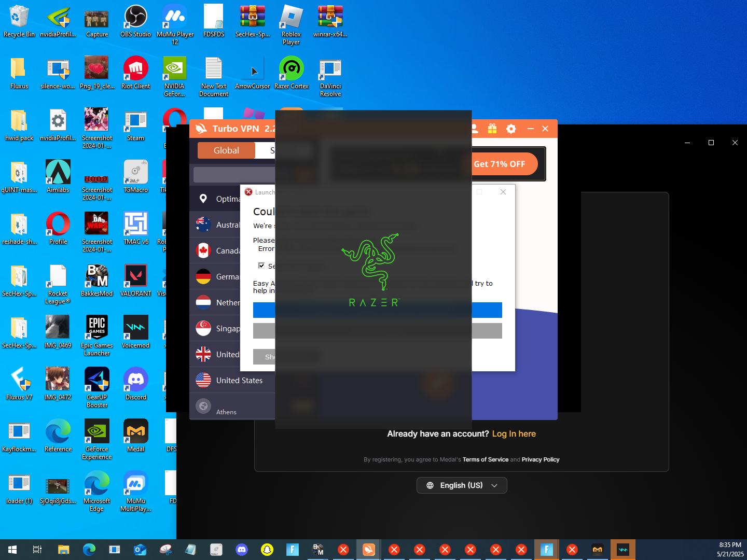
Task: Show the taskbar clock and date
Action: click(x=730, y=550)
